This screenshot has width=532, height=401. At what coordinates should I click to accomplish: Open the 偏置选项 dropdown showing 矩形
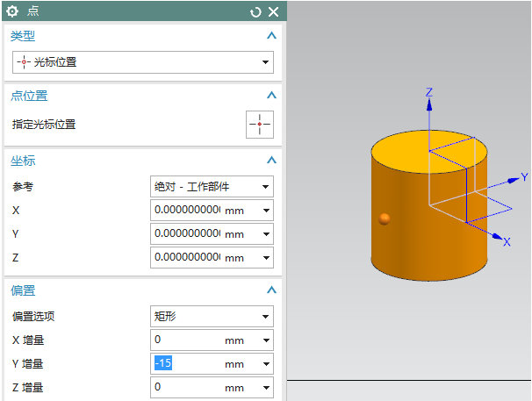pos(212,317)
